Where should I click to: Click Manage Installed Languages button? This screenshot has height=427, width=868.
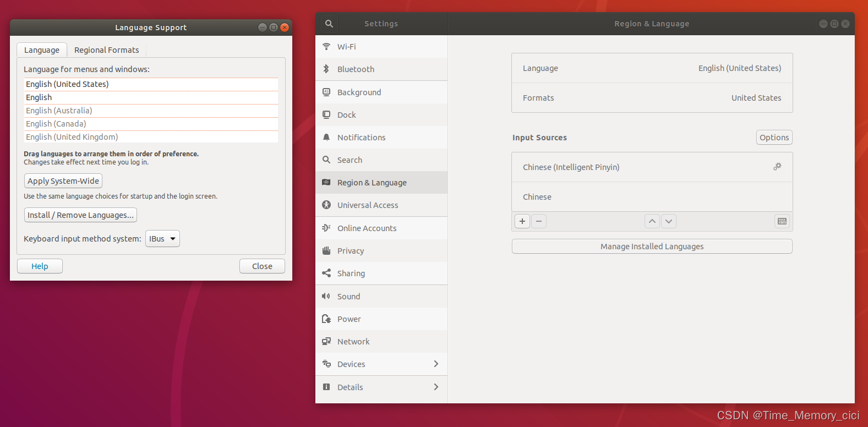coord(652,247)
